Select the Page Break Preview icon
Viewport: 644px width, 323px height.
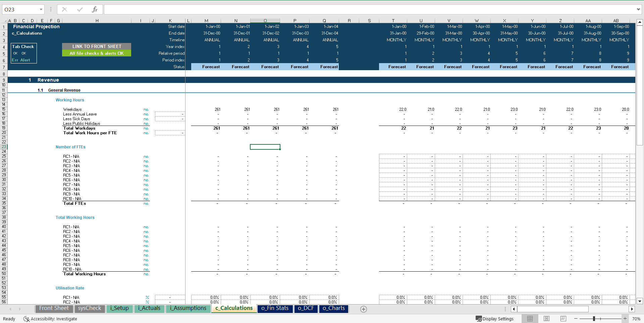click(x=563, y=318)
